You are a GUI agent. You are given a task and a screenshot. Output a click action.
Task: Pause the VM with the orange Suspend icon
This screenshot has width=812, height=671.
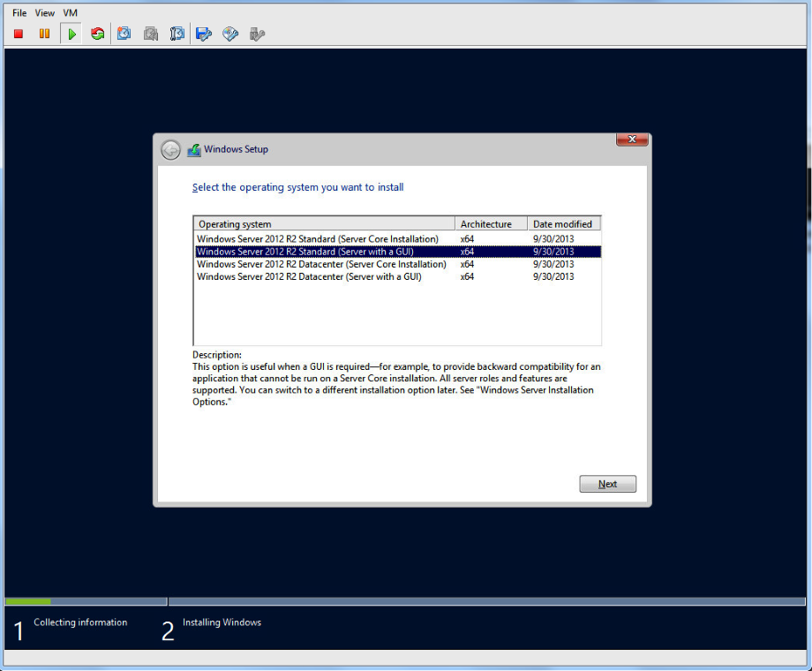44,34
